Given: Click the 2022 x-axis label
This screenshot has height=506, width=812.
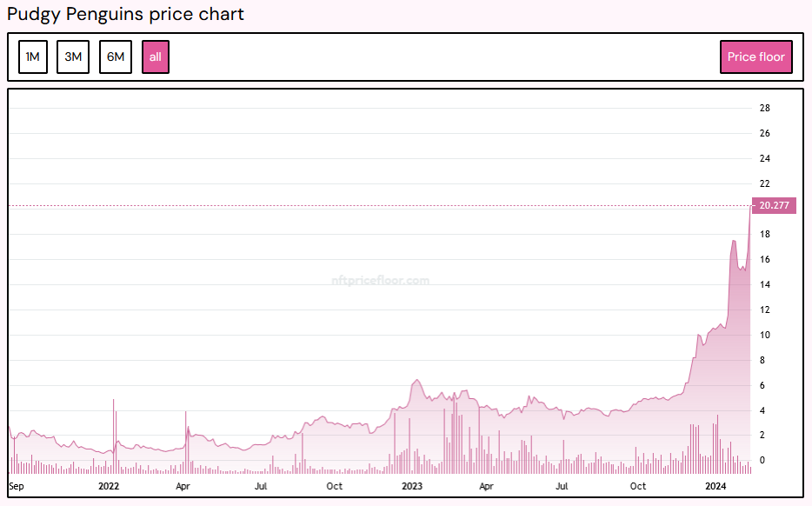Looking at the screenshot, I should pos(109,486).
